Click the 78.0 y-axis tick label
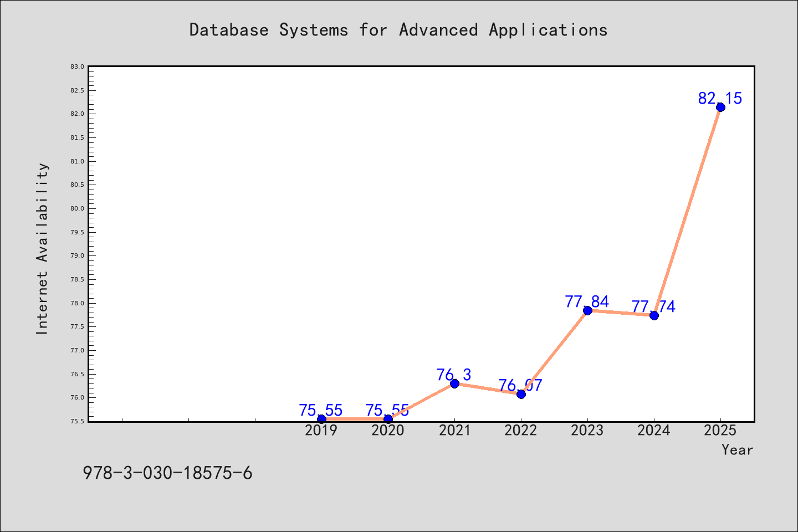 [77, 303]
